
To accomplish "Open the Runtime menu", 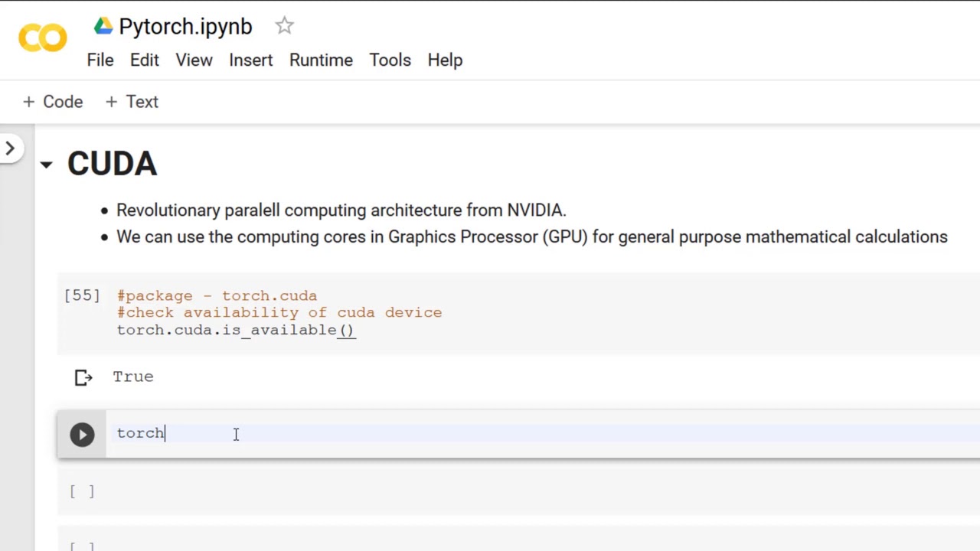I will [321, 60].
